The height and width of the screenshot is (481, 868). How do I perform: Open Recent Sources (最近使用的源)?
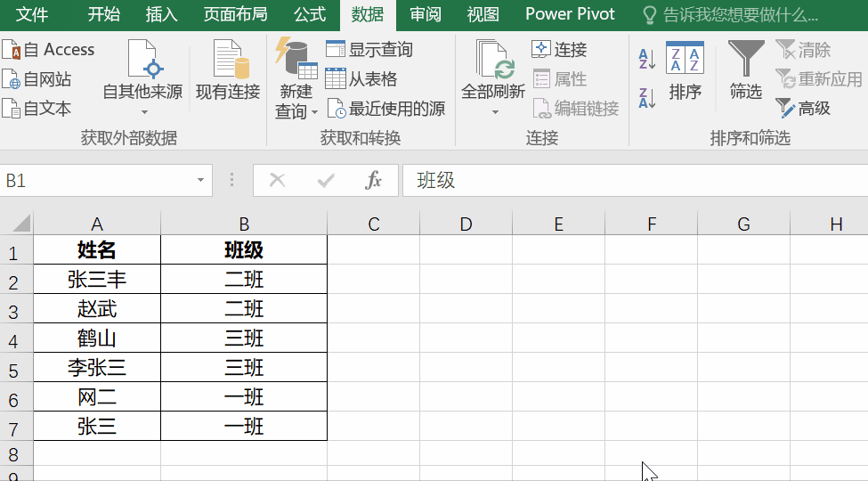385,108
